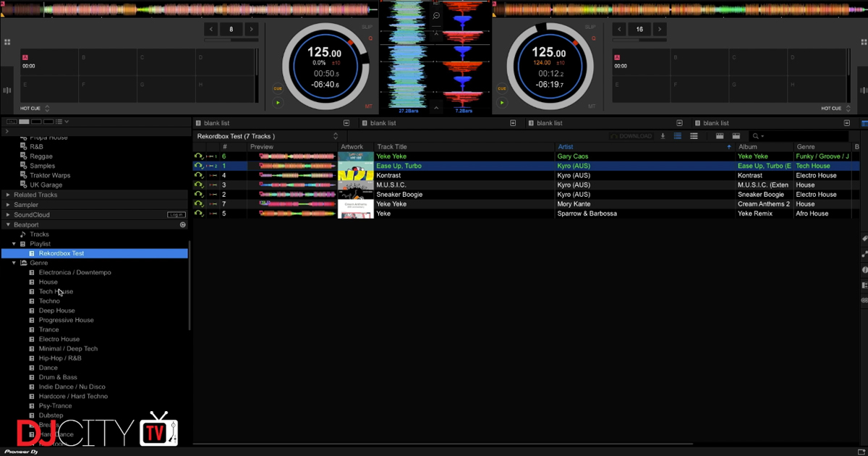Click the download arrow icon in browser toolbar
The width and height of the screenshot is (868, 456).
663,136
